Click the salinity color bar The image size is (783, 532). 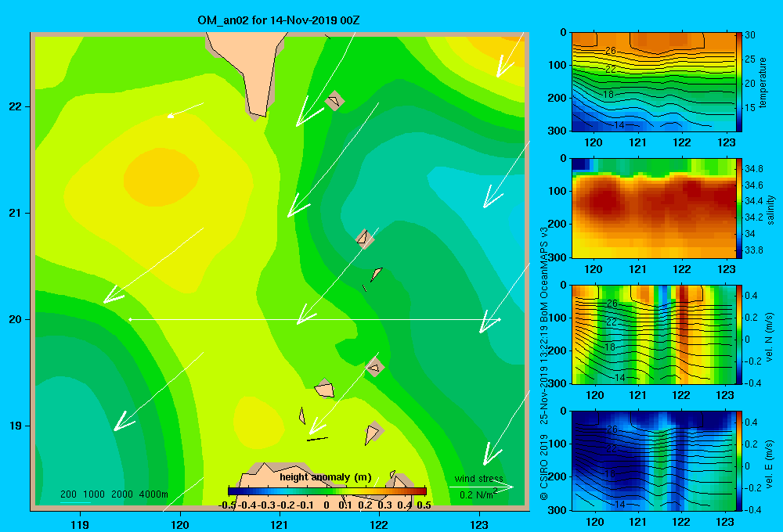[739, 209]
